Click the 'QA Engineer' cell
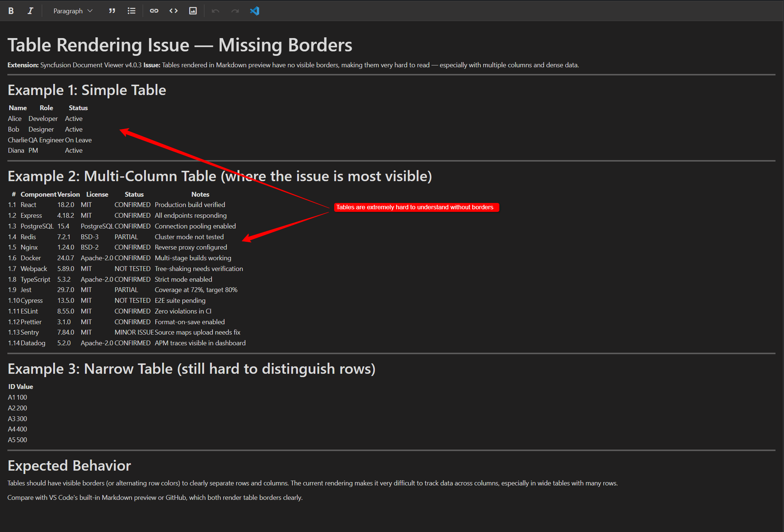The height and width of the screenshot is (532, 784). tap(46, 140)
